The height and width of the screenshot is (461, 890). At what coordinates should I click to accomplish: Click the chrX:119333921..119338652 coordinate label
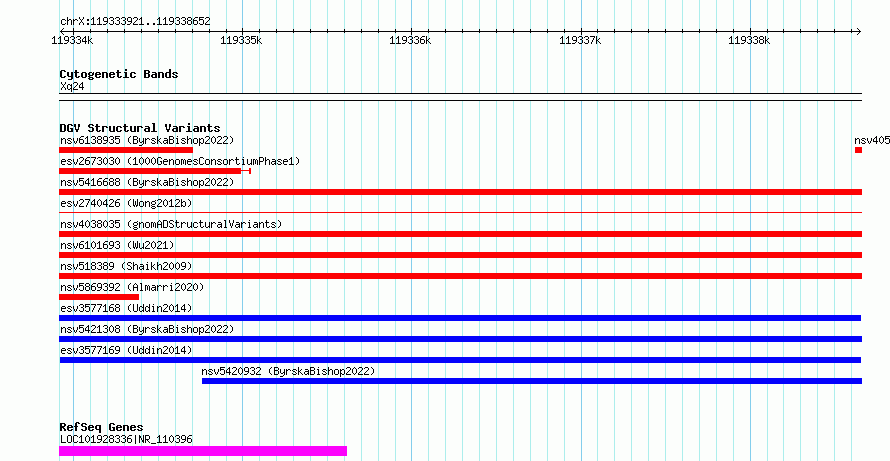(135, 22)
